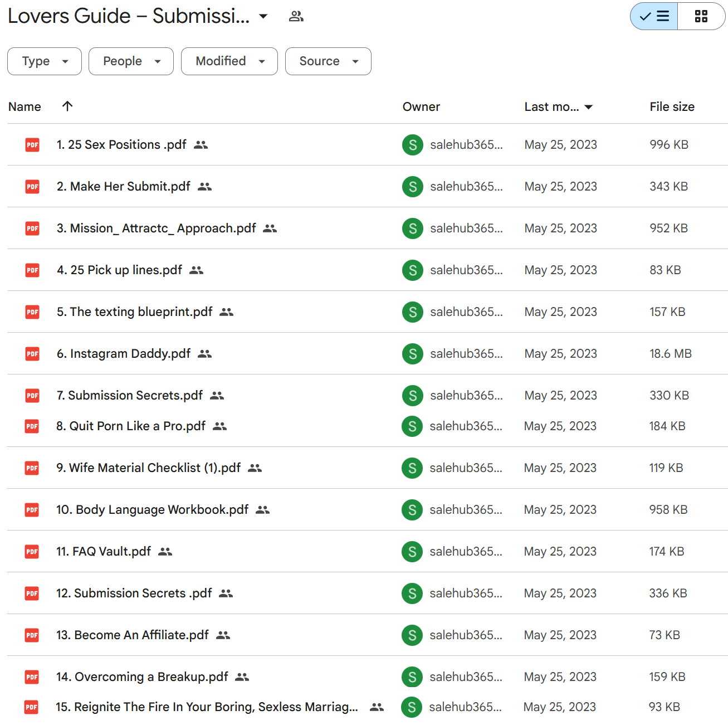
Task: Click PDF icon of 25 Sex Positions
Action: (x=32, y=145)
